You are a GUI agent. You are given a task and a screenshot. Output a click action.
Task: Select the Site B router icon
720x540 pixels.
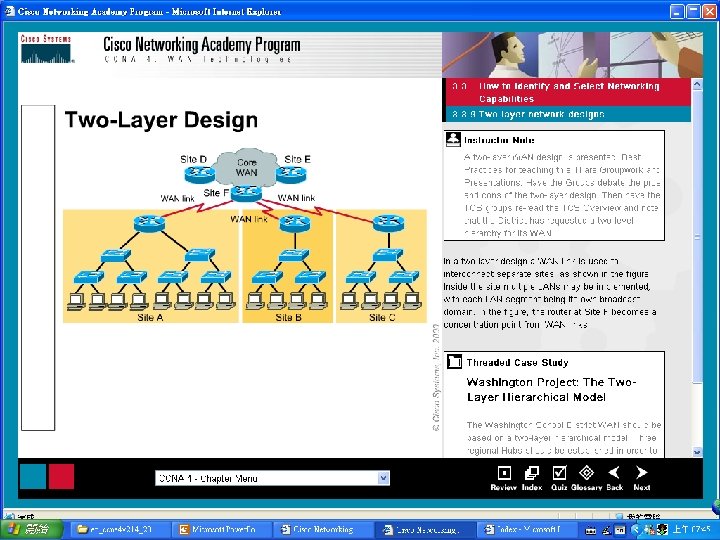(x=295, y=224)
